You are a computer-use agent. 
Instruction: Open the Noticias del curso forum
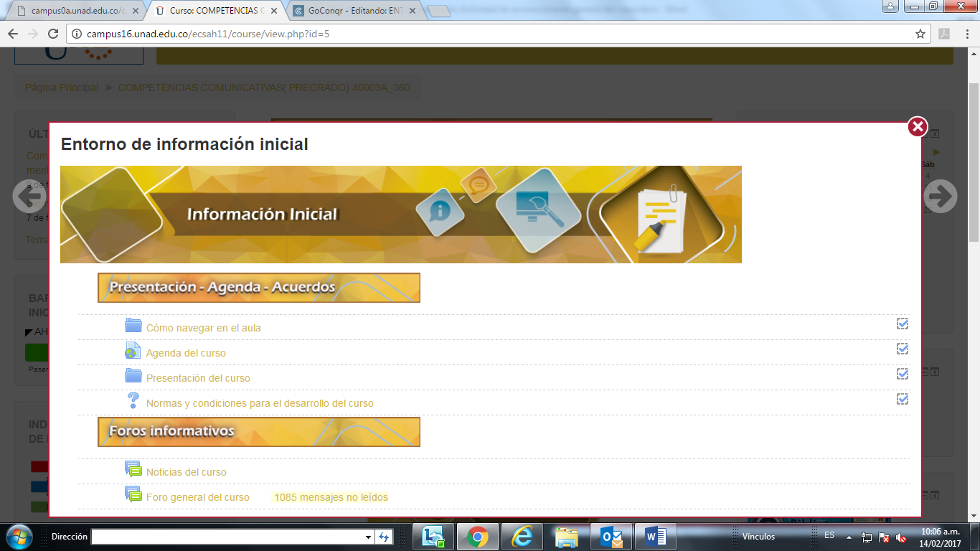[x=187, y=472]
